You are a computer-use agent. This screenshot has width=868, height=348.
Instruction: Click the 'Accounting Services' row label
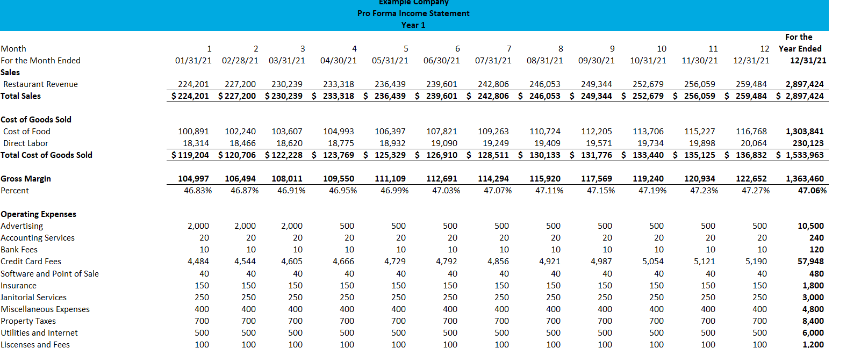tap(38, 238)
